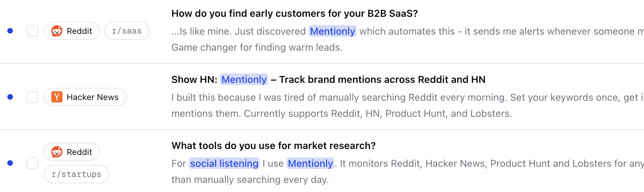The height and width of the screenshot is (192, 644).
Task: Click highlighted Mentionly after "I use"
Action: pyautogui.click(x=310, y=163)
